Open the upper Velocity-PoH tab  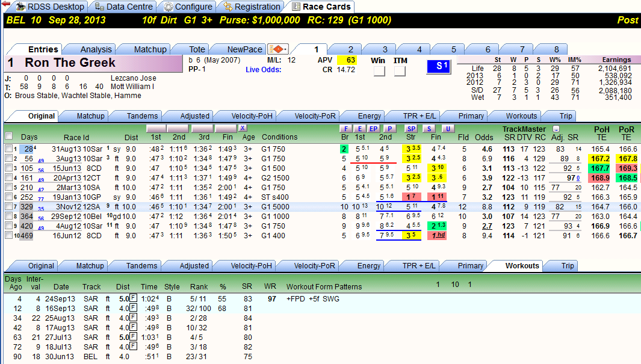[x=252, y=116]
